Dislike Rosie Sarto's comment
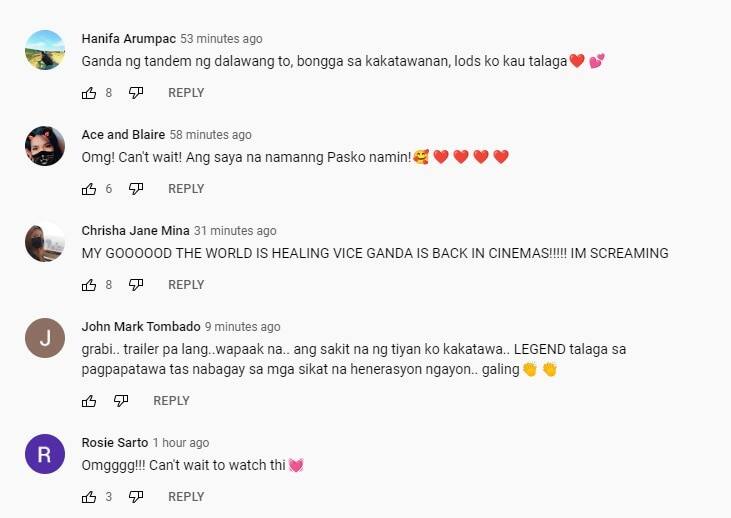 click(x=136, y=497)
